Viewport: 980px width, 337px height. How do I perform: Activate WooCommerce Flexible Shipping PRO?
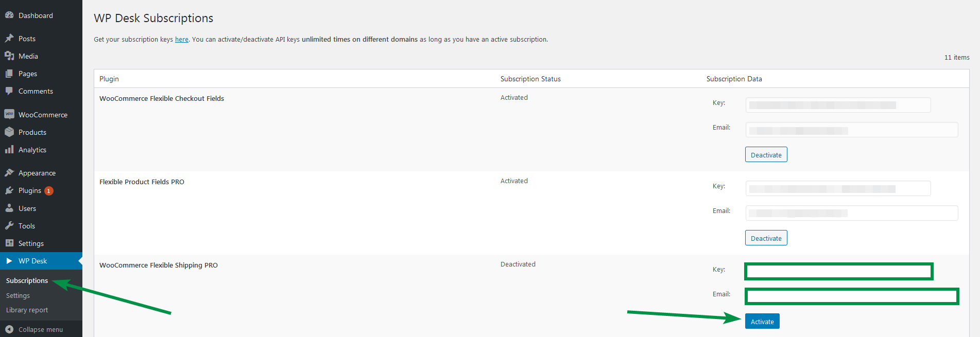click(762, 321)
